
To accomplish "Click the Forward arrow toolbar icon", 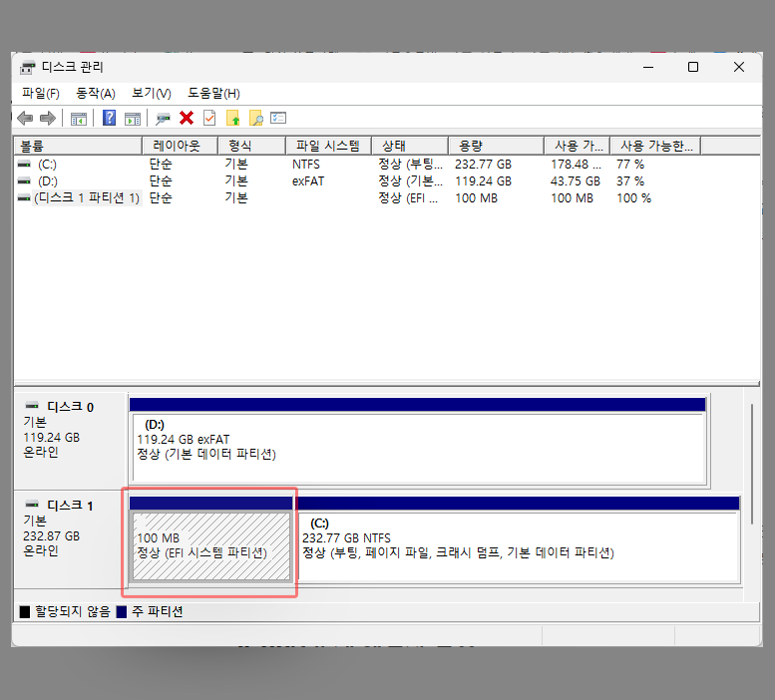I will coord(48,118).
